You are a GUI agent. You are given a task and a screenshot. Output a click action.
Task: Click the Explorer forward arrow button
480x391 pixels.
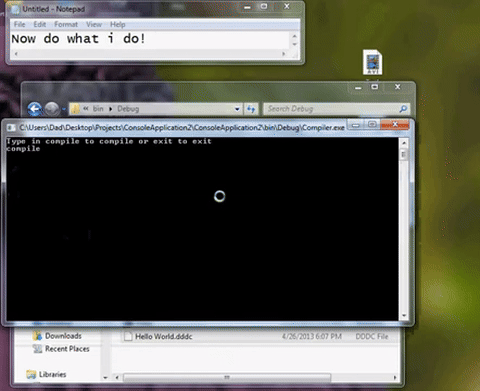(52, 109)
